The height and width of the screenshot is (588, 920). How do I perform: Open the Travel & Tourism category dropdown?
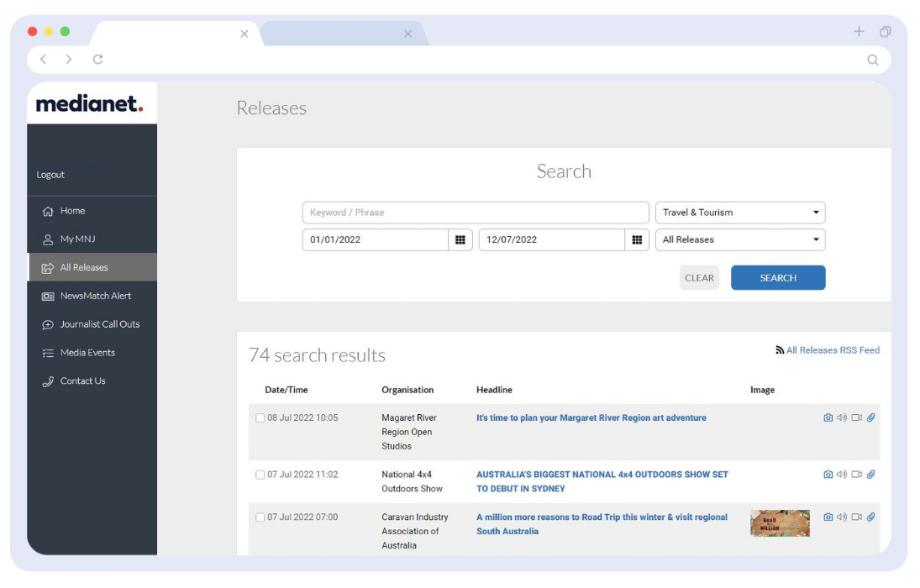[x=739, y=213]
